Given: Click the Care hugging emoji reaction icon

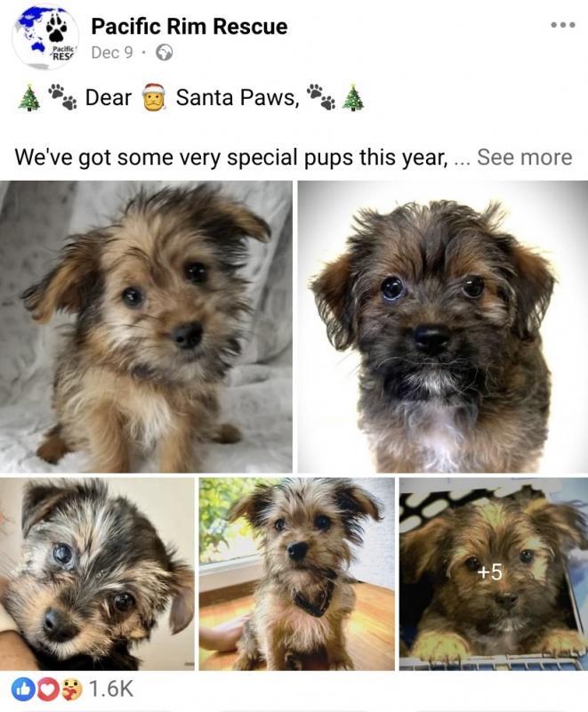Looking at the screenshot, I should click(x=71, y=689).
